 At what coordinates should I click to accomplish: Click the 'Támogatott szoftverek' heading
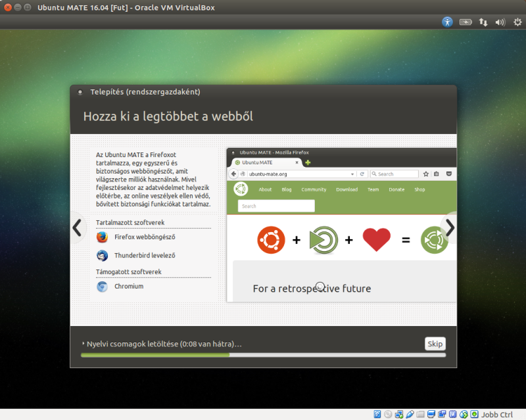[128, 272]
